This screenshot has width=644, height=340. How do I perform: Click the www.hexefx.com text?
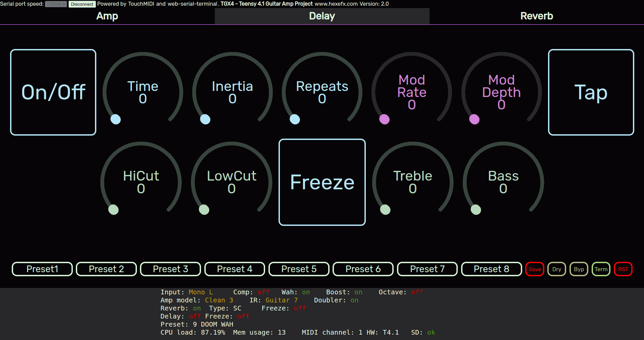(336, 4)
